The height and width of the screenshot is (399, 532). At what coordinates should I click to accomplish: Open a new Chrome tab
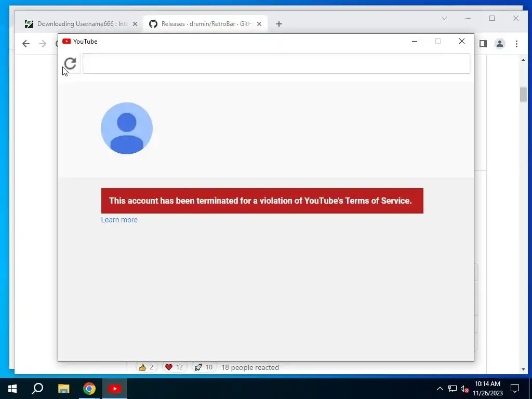click(279, 24)
